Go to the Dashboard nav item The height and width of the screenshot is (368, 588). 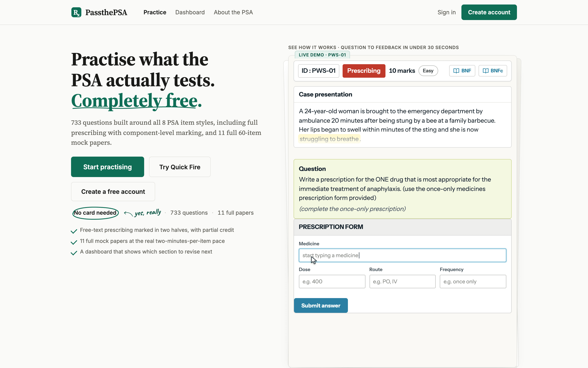point(190,12)
